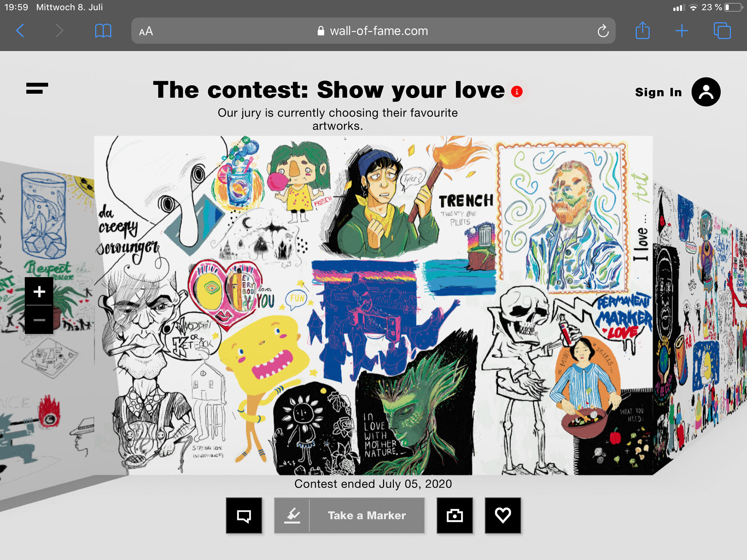This screenshot has height=560, width=747.
Task: Open the hamburger menu icon
Action: click(x=37, y=88)
